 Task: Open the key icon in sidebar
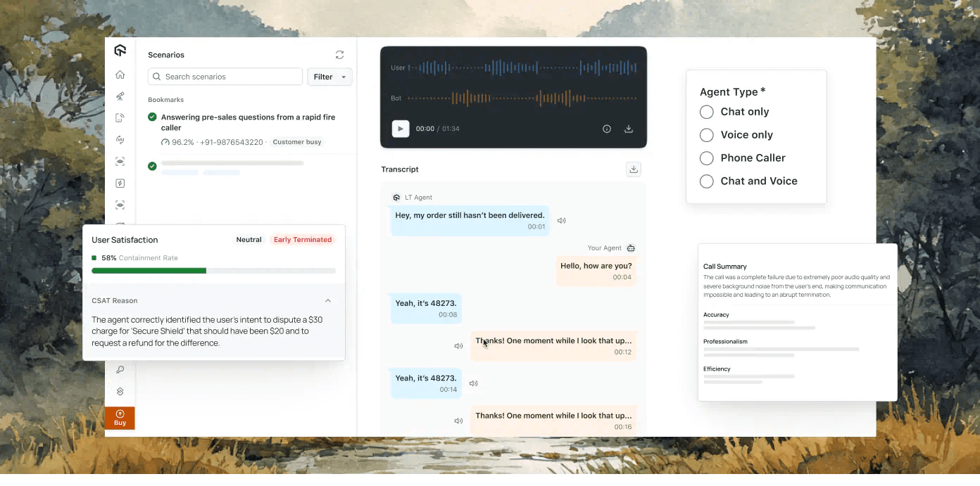click(x=120, y=369)
